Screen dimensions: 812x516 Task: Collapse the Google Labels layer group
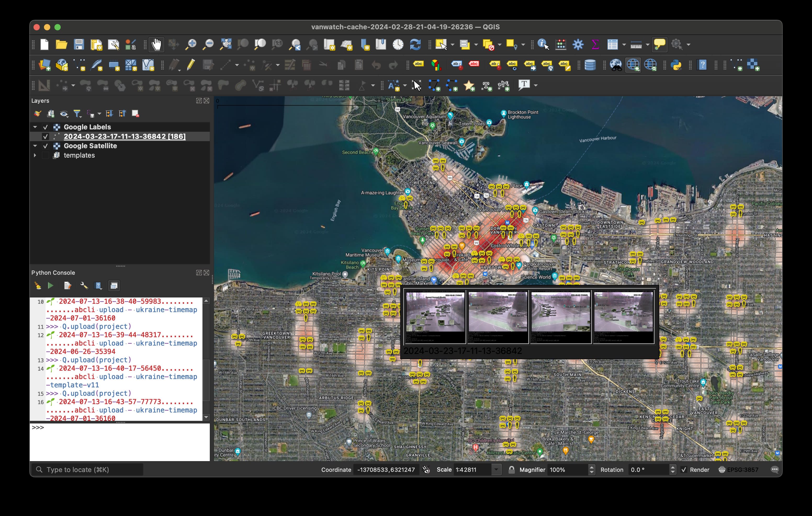tap(35, 127)
